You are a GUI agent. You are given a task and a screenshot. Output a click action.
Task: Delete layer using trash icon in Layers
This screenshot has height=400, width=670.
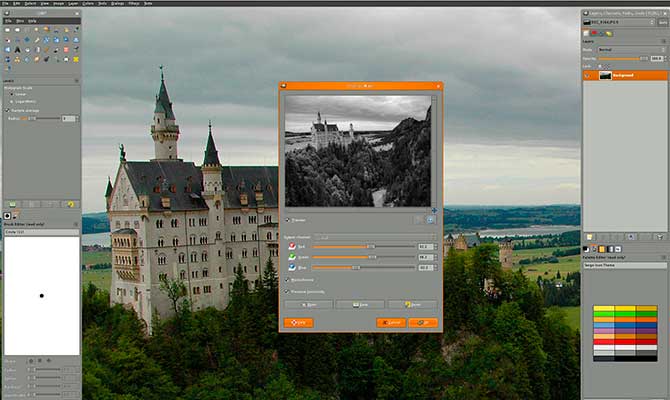[x=660, y=237]
